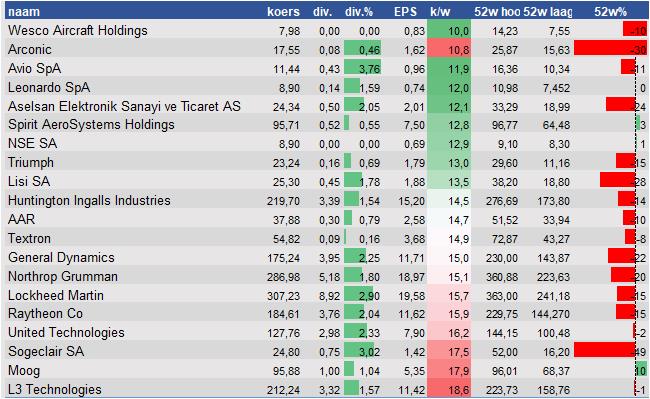
Task: Click the Arconic company name
Action: [x=30, y=50]
